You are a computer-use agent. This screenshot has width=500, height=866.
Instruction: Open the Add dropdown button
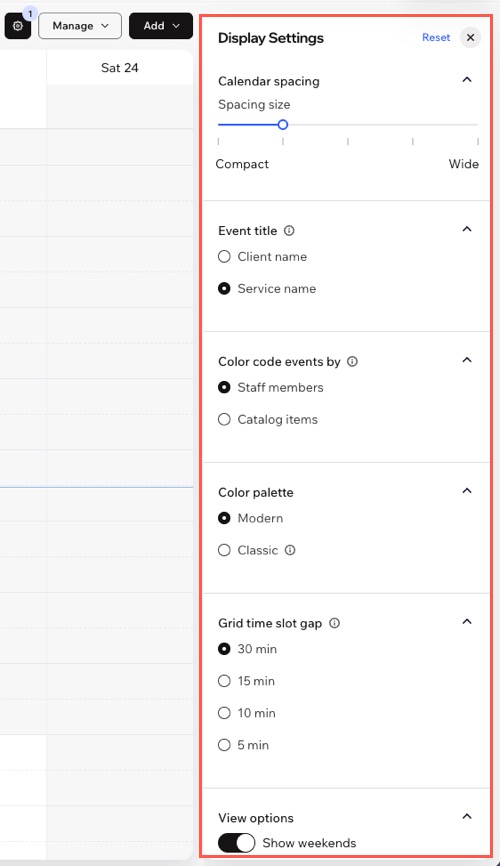click(161, 26)
